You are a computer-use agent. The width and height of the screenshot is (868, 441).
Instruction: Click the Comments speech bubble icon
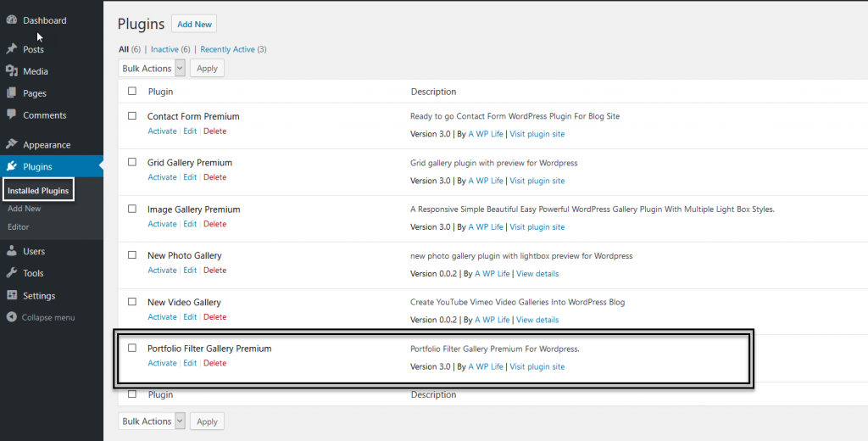tap(12, 114)
